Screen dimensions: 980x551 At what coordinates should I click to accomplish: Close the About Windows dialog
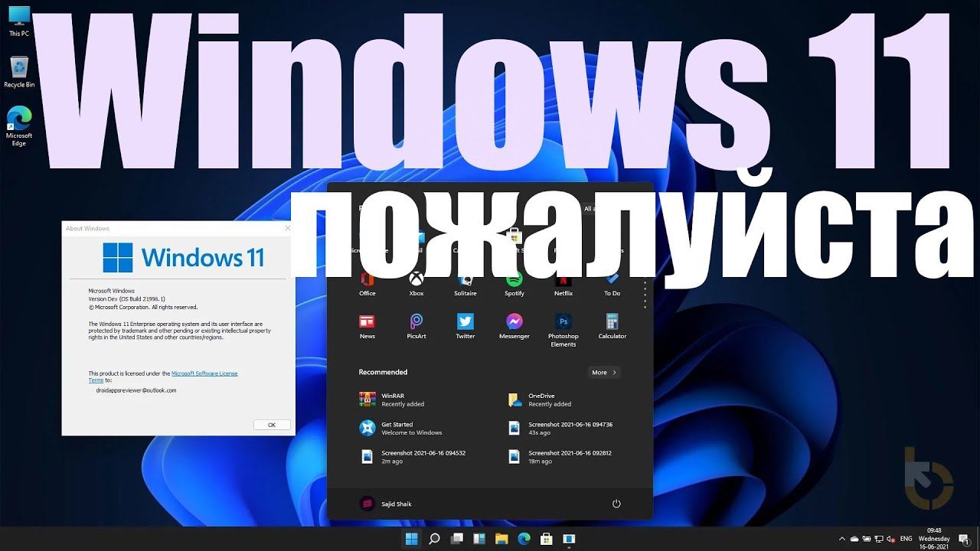click(x=288, y=228)
